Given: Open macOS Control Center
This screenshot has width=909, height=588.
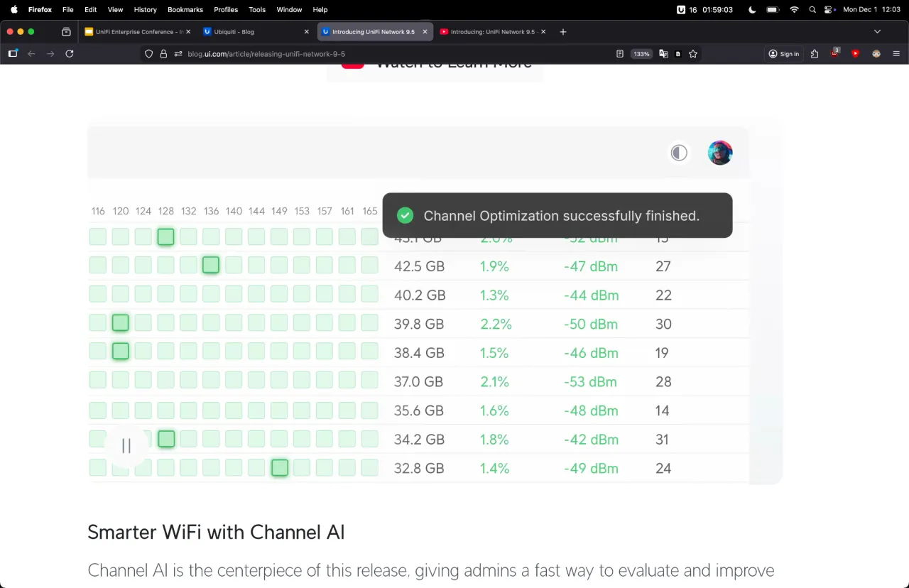Looking at the screenshot, I should [829, 9].
